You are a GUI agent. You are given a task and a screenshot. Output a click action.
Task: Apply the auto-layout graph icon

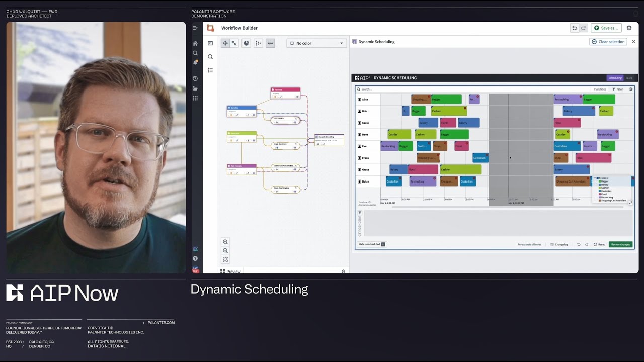tap(258, 43)
